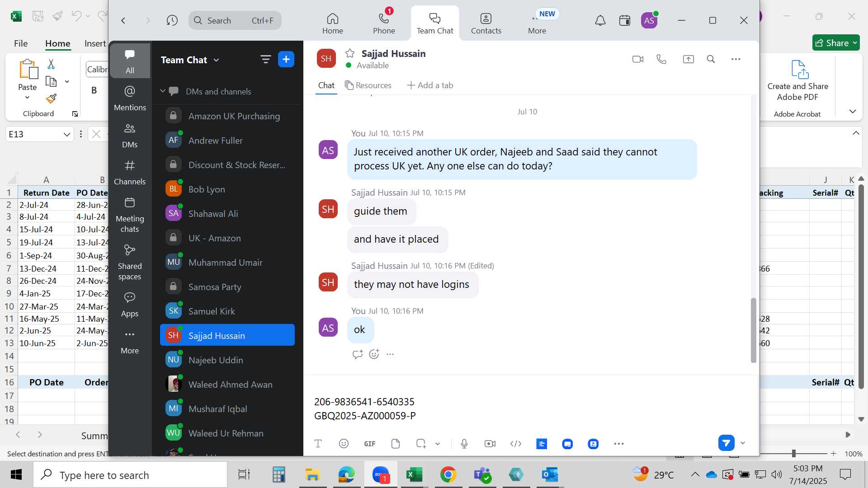
Task: Open Meeting chats in the sidebar
Action: pos(130,215)
